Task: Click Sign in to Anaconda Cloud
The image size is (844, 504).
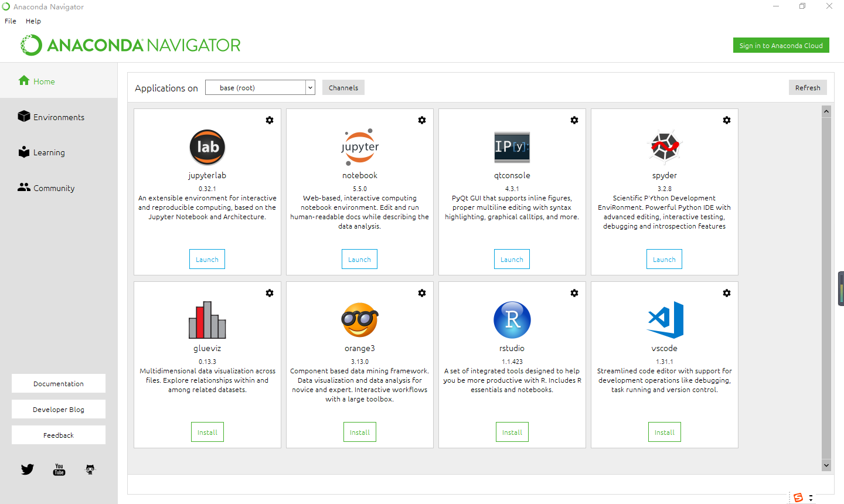Action: [x=781, y=45]
